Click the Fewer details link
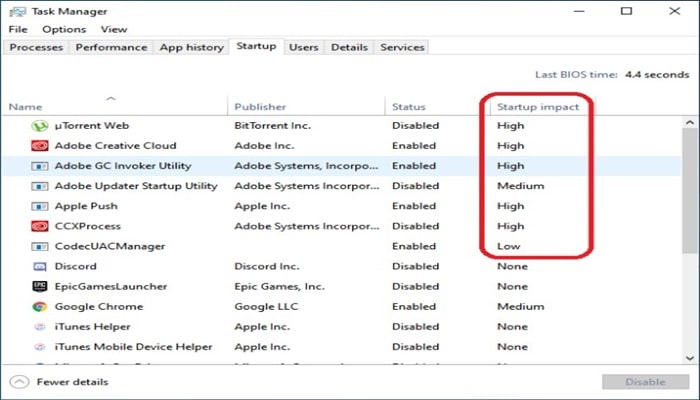The height and width of the screenshot is (400, 700). coord(72,382)
